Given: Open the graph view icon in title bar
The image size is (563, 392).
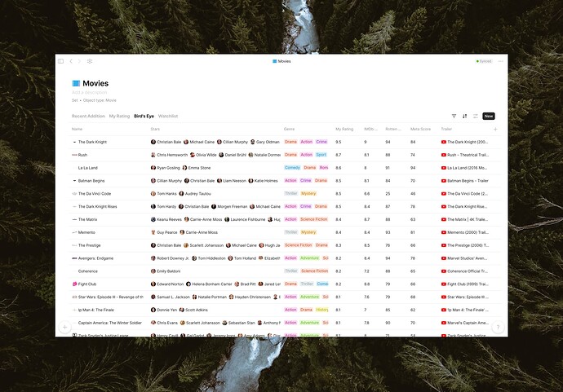Looking at the screenshot, I should coord(90,61).
